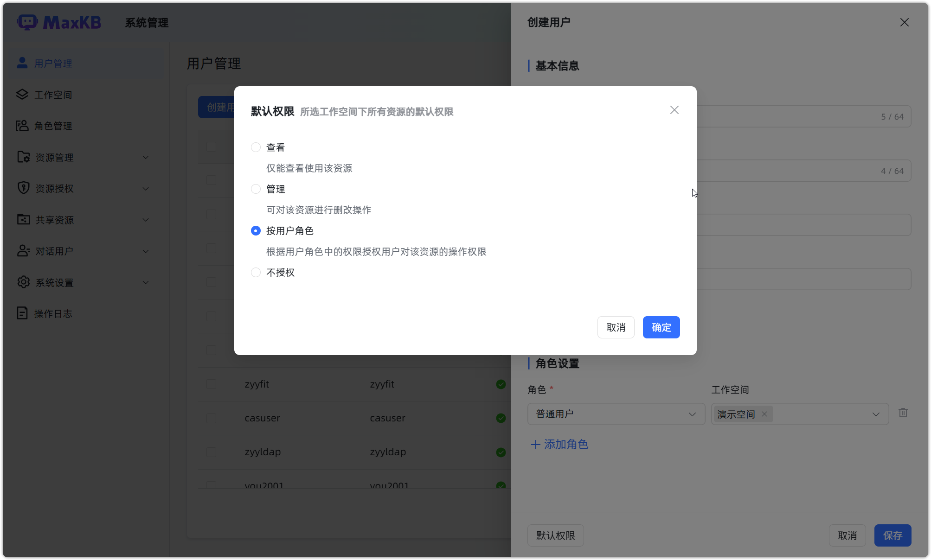Screen dimensions: 931x560
Task: Delete the role row with the trash icon
Action: [x=903, y=413]
